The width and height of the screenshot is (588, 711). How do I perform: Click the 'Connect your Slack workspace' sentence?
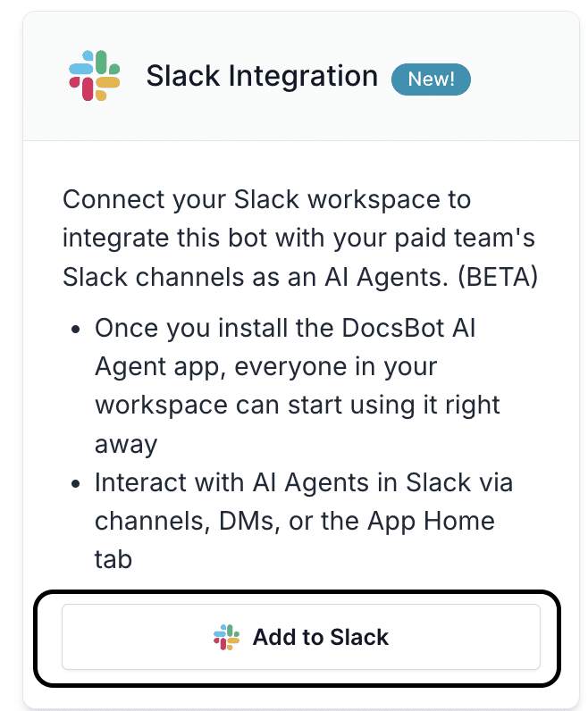point(266,198)
